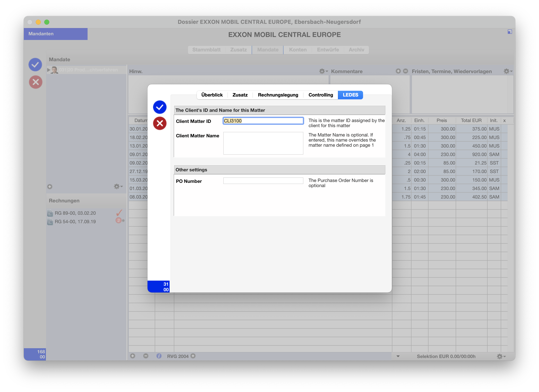Switch to Überblick tab in dialog
Screen dimensions: 539x392
(x=212, y=95)
